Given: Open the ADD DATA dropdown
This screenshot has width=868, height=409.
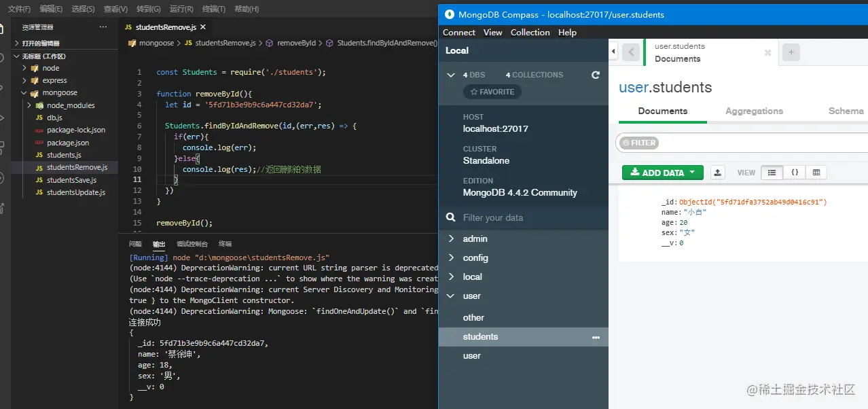Looking at the screenshot, I should click(x=662, y=173).
